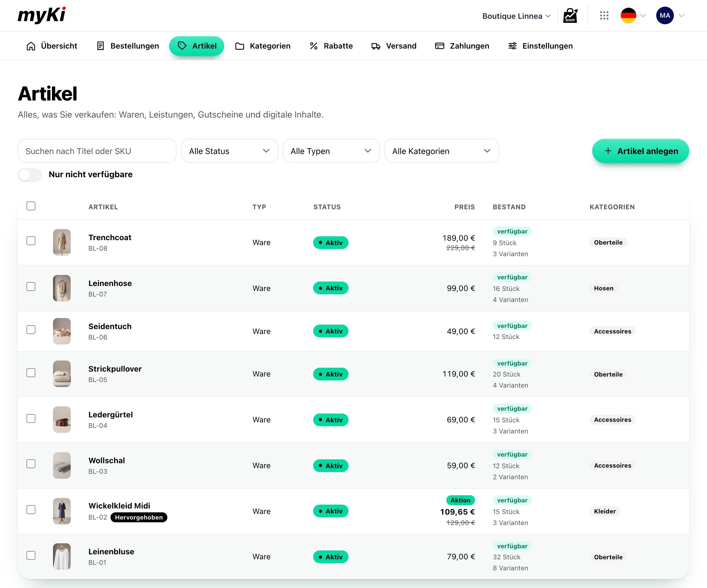Select the Trenchcoat row checkbox
Screen dimensions: 707x588
(x=31, y=241)
